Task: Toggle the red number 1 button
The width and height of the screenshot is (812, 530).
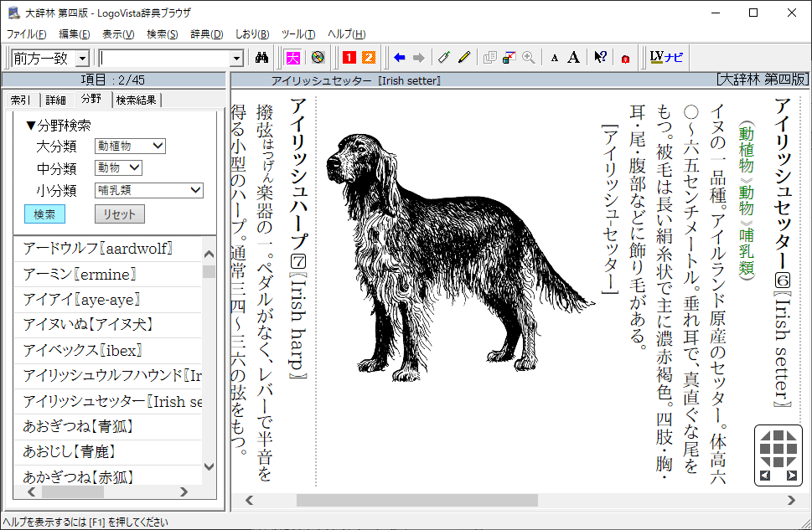Action: click(x=349, y=58)
